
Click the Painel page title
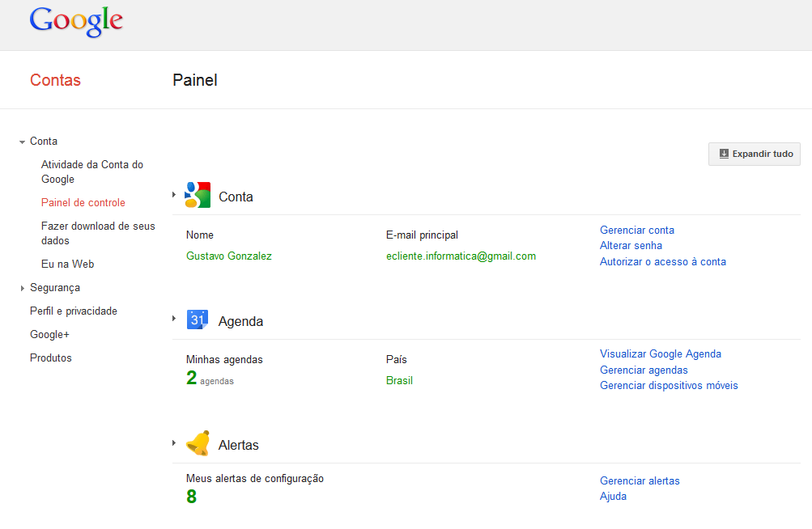pos(195,80)
